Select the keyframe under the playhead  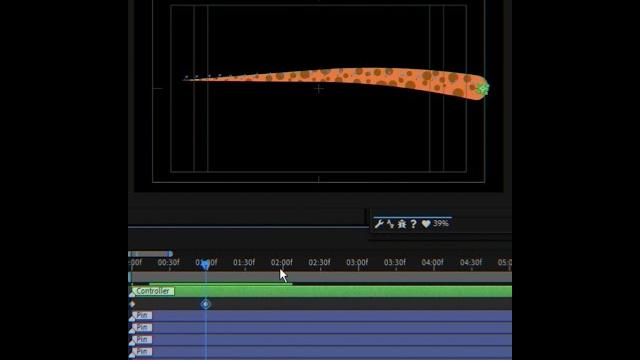pos(206,304)
